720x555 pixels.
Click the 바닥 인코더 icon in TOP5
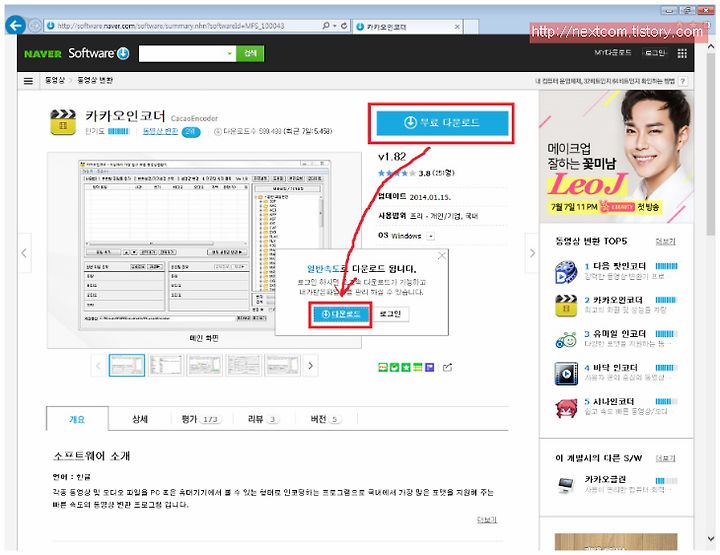(566, 373)
